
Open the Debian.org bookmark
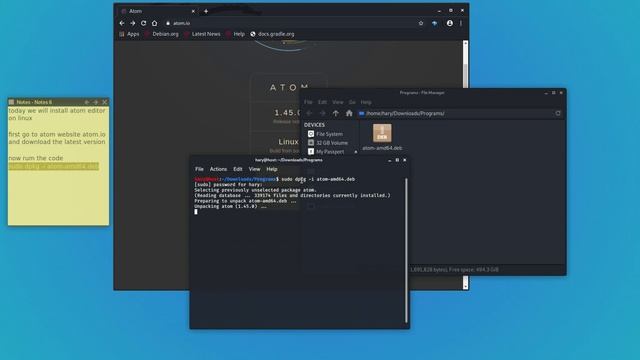point(162,34)
